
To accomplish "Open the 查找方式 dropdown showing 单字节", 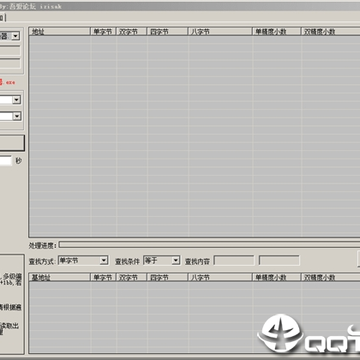I will pos(83,260).
